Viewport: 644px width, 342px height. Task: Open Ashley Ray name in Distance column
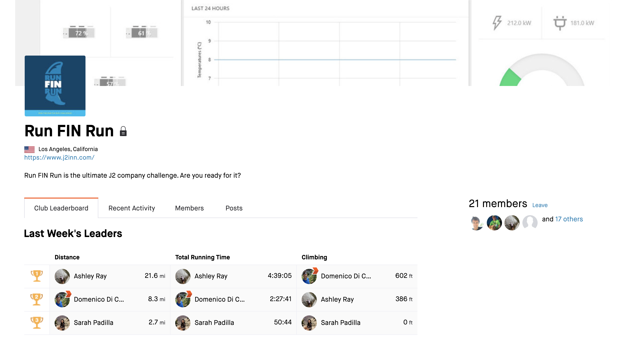(90, 276)
